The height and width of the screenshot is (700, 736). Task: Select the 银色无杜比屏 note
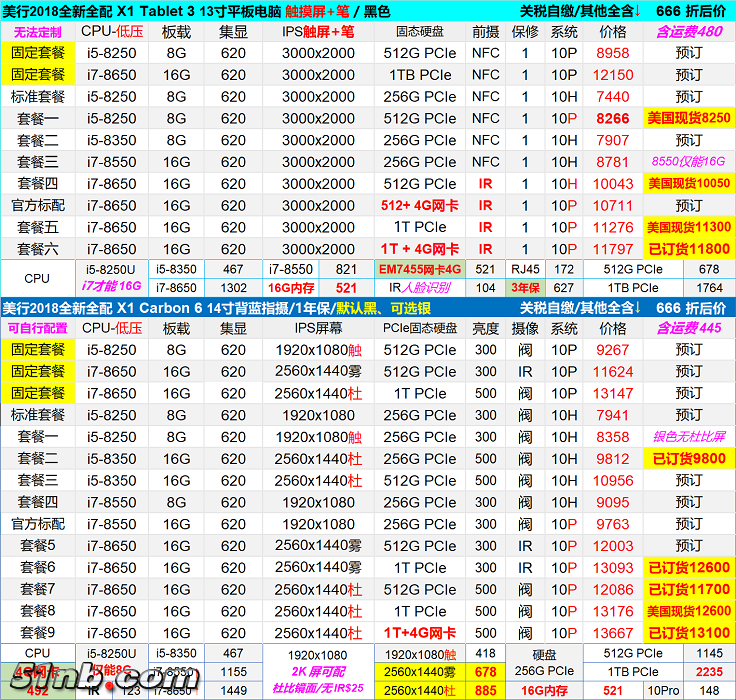pyautogui.click(x=689, y=437)
